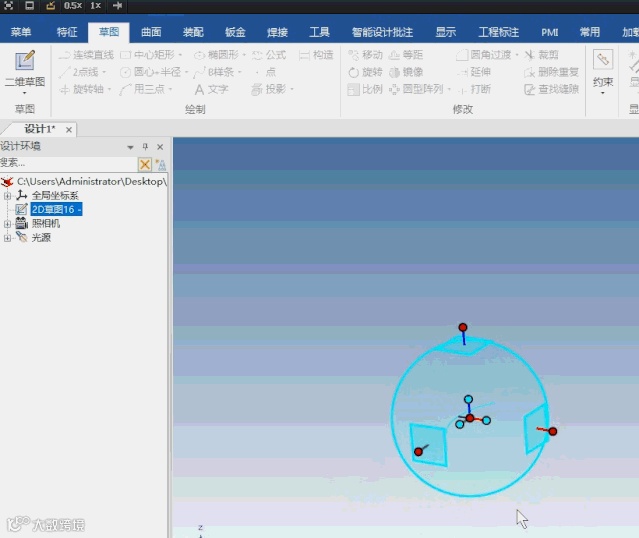Switch to the 智能设计批注 ribbon tab
The height and width of the screenshot is (538, 639).
coord(382,32)
